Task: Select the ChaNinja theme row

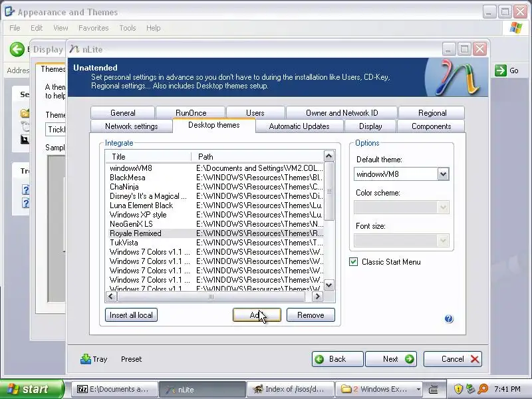Action: [215, 187]
